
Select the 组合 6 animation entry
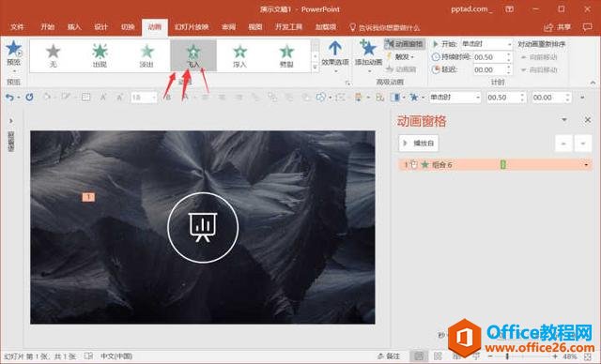495,165
